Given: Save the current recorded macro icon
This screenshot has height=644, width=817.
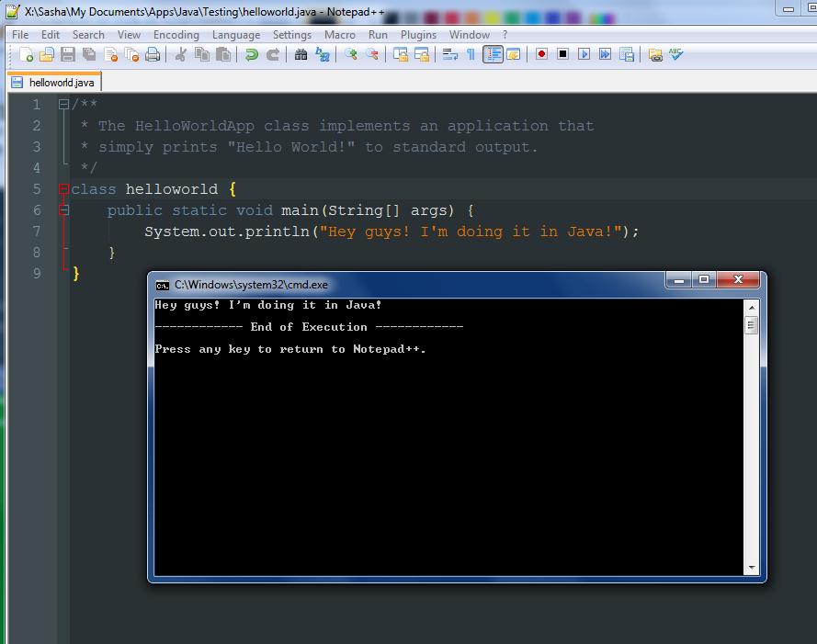Looking at the screenshot, I should (626, 54).
